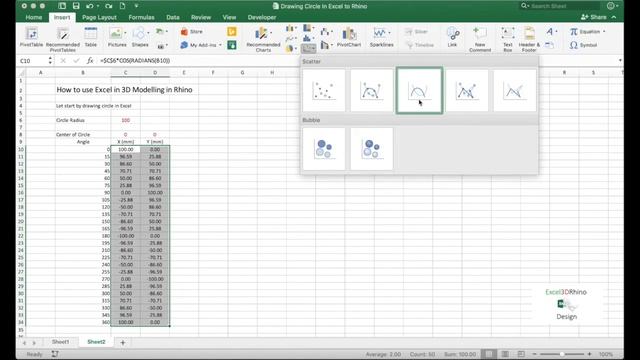Image resolution: width=640 pixels, height=360 pixels.
Task: Switch to the Developer tab
Action: 262,17
